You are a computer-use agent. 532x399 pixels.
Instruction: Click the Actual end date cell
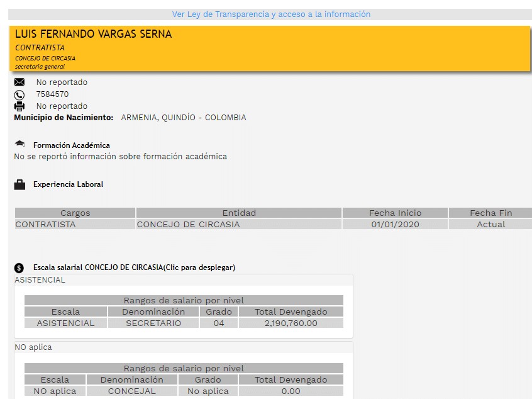pyautogui.click(x=490, y=224)
